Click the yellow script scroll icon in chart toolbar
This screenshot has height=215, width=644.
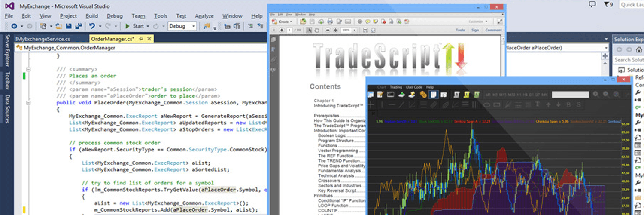[467, 94]
